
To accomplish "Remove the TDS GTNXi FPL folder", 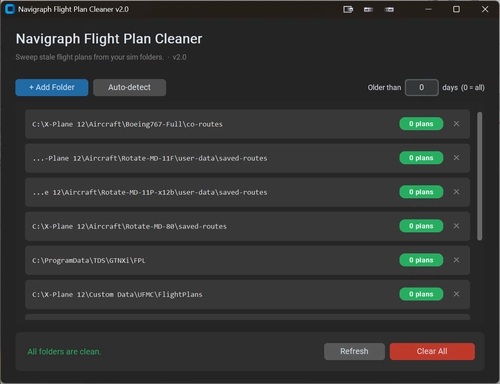I will 456,260.
